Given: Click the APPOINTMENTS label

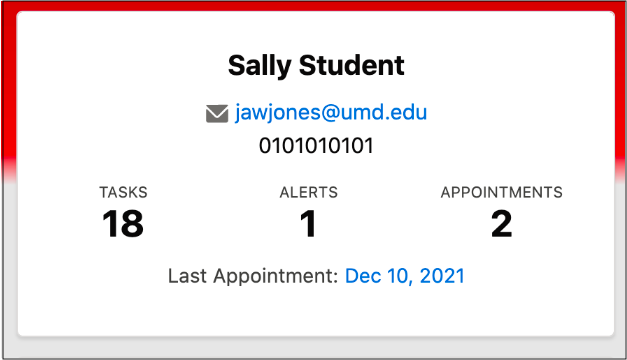Looking at the screenshot, I should (x=501, y=192).
